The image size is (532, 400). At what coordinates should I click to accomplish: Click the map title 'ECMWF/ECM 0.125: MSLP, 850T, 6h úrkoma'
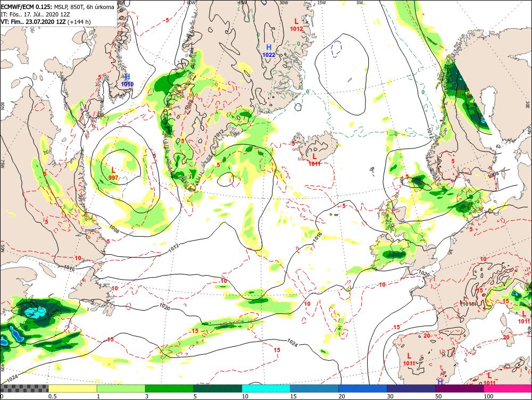click(57, 7)
